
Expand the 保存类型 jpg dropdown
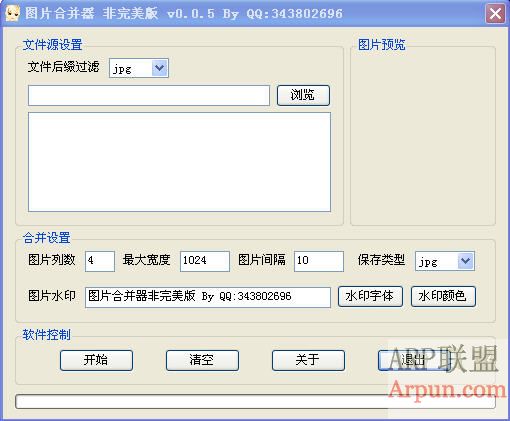pos(466,261)
